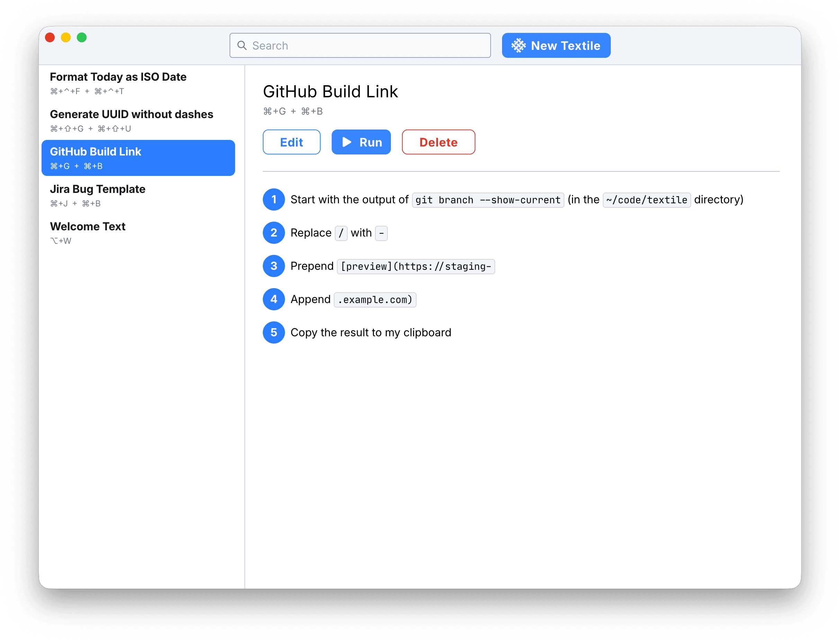Maximize the window with the green button
840x640 pixels.
(82, 37)
